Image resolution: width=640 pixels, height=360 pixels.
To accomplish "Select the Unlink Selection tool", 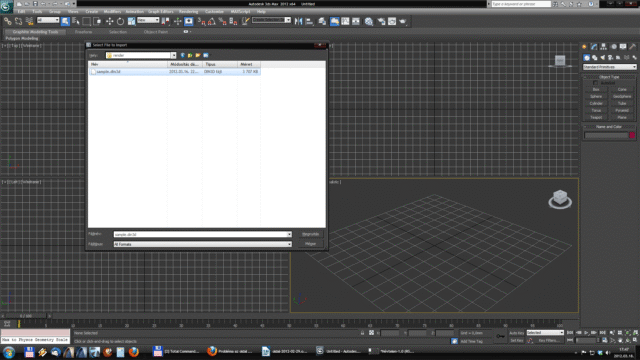I will (x=18, y=21).
